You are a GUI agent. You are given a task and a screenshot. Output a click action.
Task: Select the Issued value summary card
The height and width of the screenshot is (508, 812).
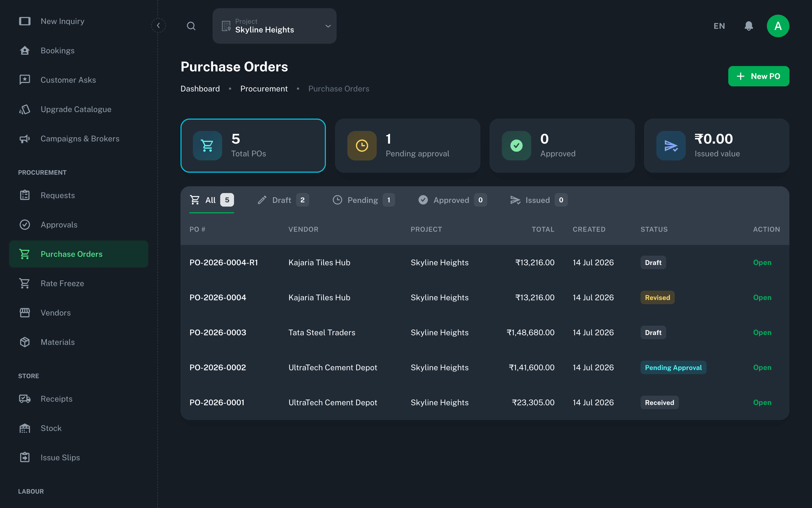(716, 145)
